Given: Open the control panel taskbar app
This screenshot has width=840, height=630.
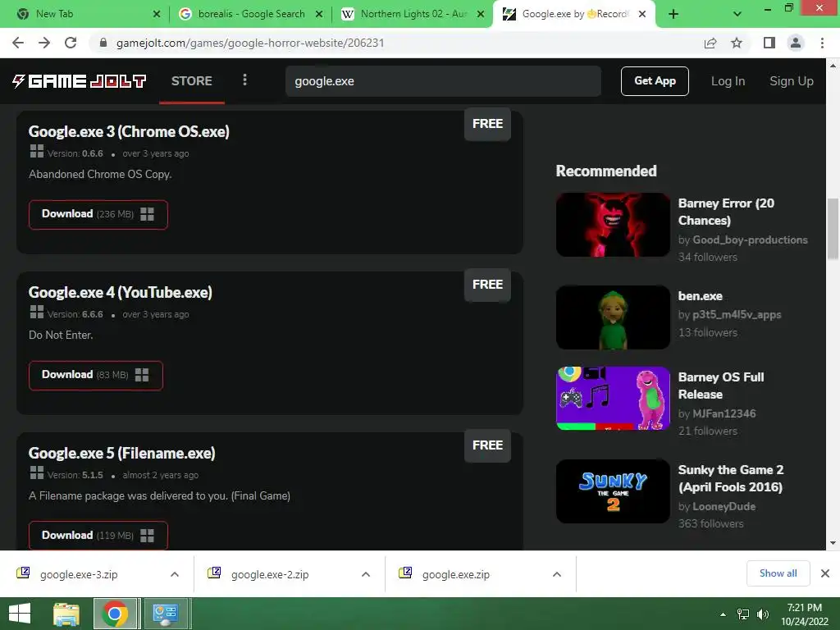Looking at the screenshot, I should tap(165, 614).
